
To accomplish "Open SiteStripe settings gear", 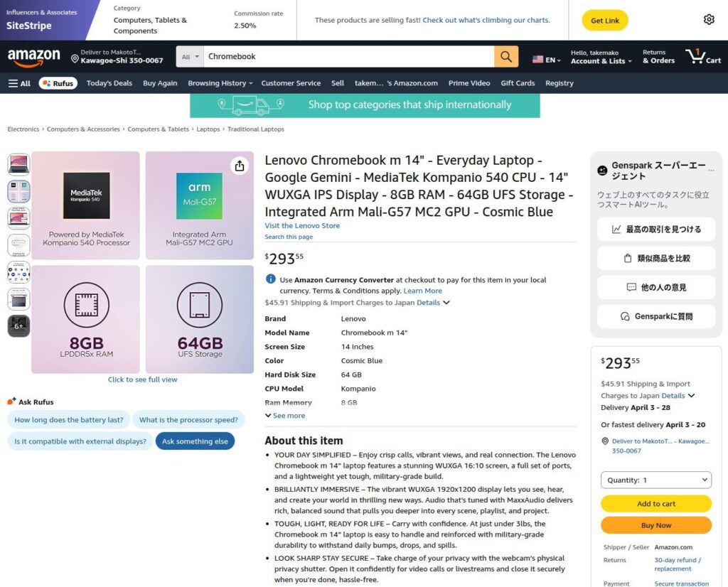I will pos(709,20).
